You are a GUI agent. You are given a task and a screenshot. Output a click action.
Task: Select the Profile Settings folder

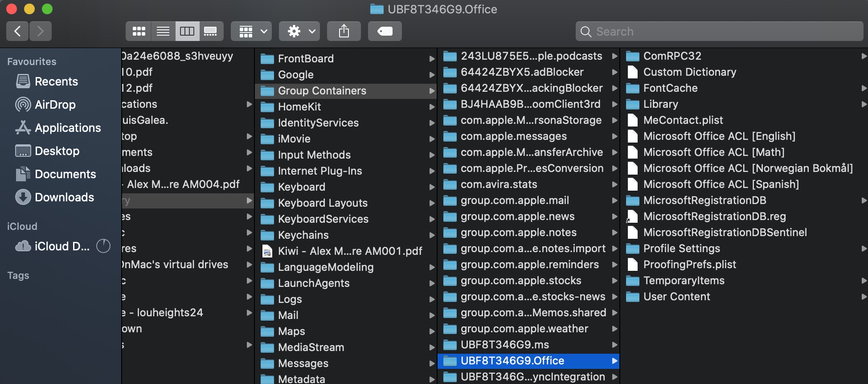(744, 248)
